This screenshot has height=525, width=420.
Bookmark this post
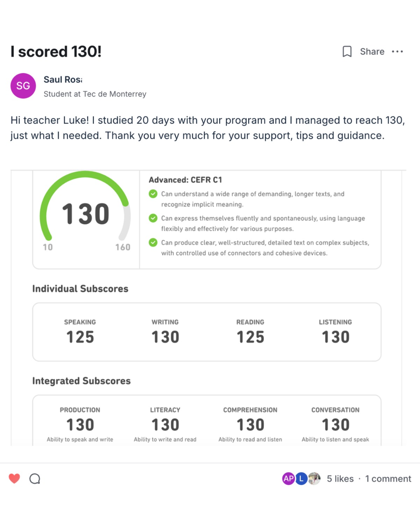(346, 51)
